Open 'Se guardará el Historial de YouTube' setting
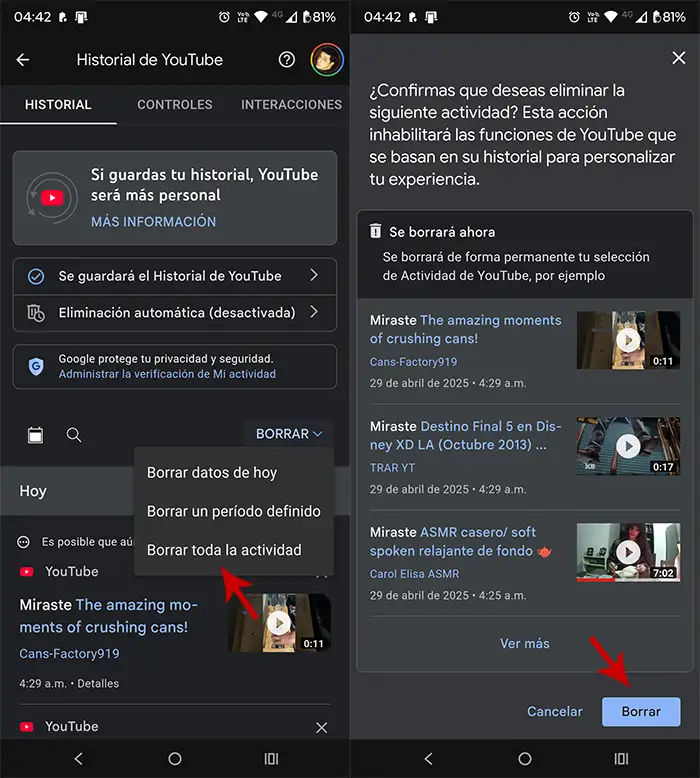The image size is (700, 778). [174, 276]
